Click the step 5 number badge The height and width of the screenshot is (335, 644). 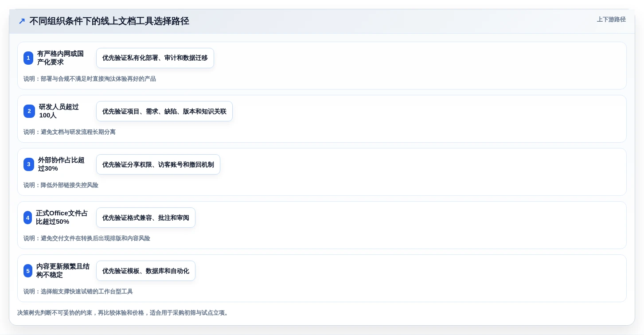[28, 271]
